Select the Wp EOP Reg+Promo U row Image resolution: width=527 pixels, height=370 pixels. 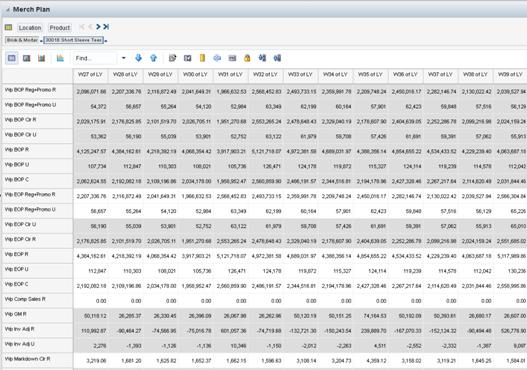37,210
